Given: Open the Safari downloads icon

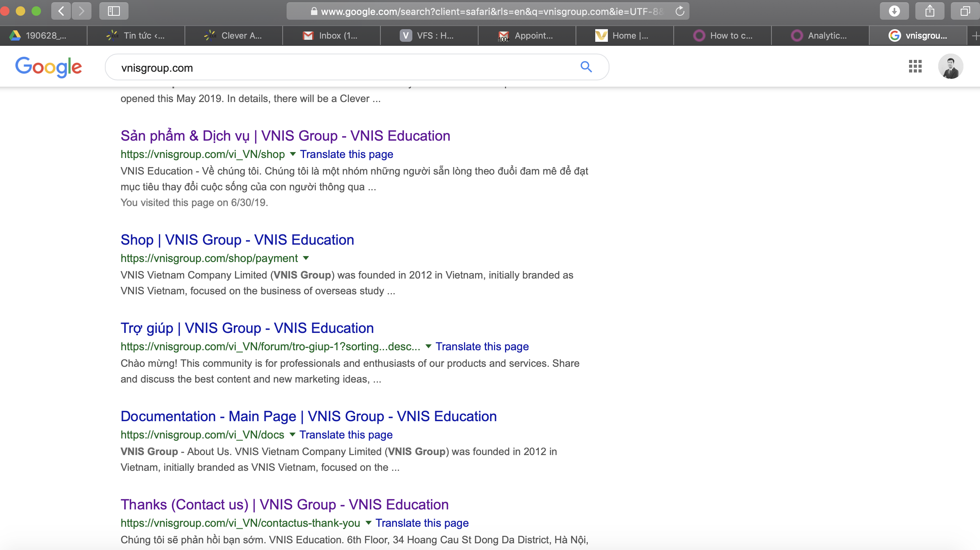Looking at the screenshot, I should (x=894, y=11).
